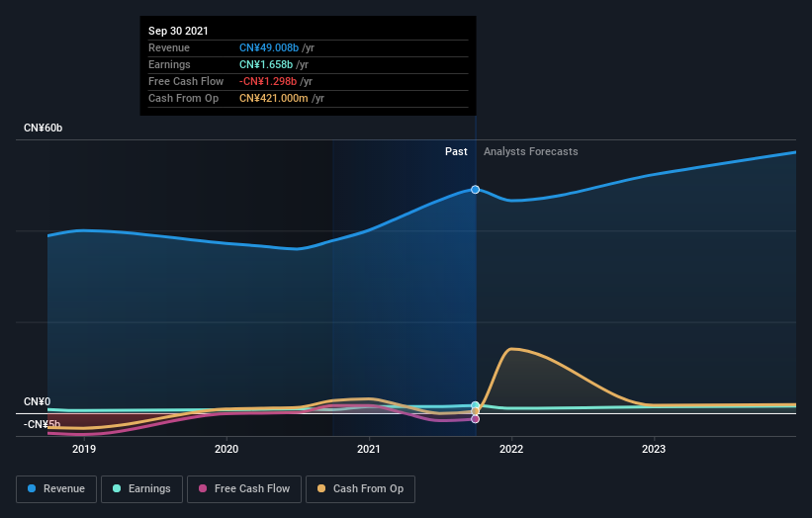Click the CN¥421.000m cash from op value
Image resolution: width=812 pixels, height=518 pixels.
point(273,98)
